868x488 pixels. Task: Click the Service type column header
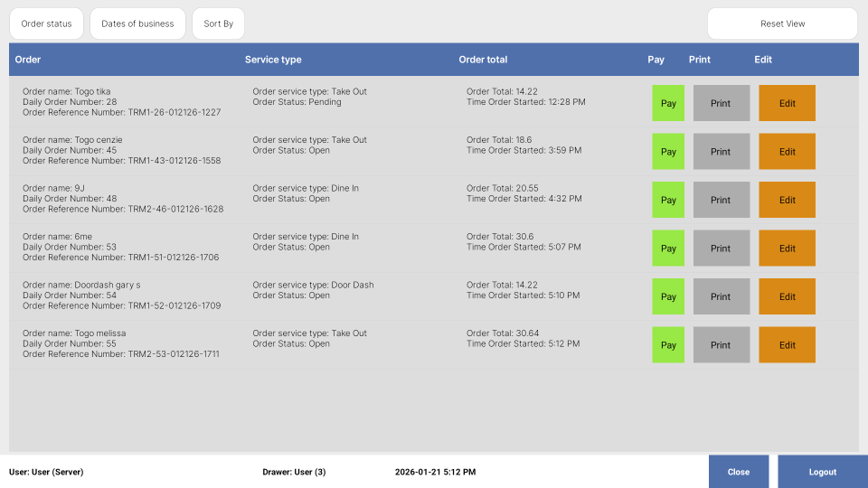click(273, 60)
